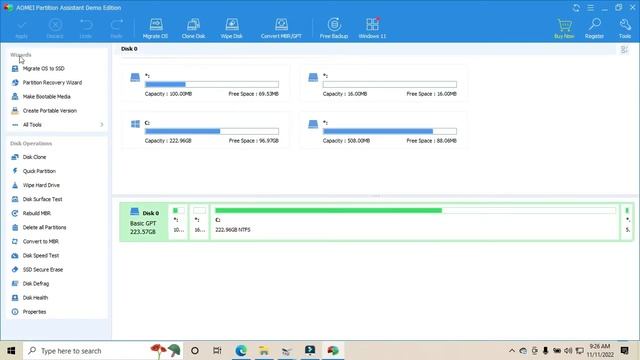Open the Free Backup tool

click(x=334, y=28)
